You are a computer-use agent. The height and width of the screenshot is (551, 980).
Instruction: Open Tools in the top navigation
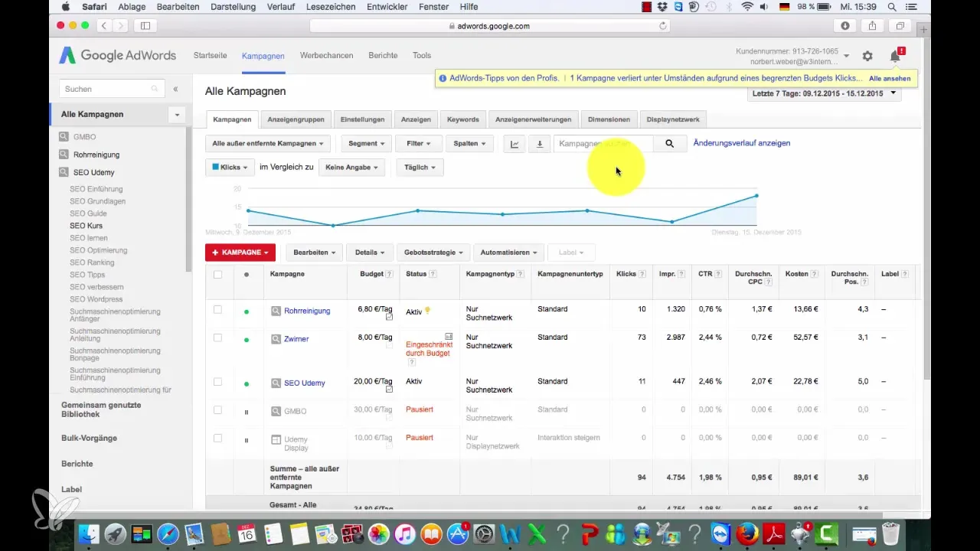pyautogui.click(x=422, y=56)
